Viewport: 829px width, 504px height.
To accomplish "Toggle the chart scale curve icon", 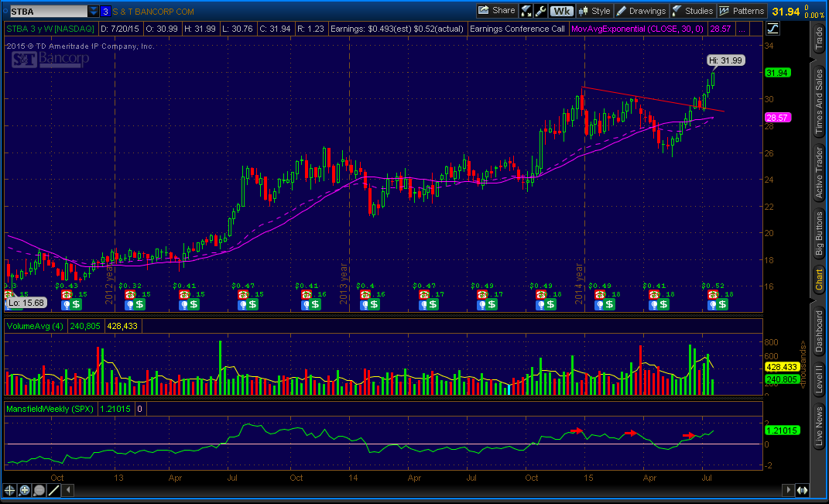I will click(x=773, y=29).
